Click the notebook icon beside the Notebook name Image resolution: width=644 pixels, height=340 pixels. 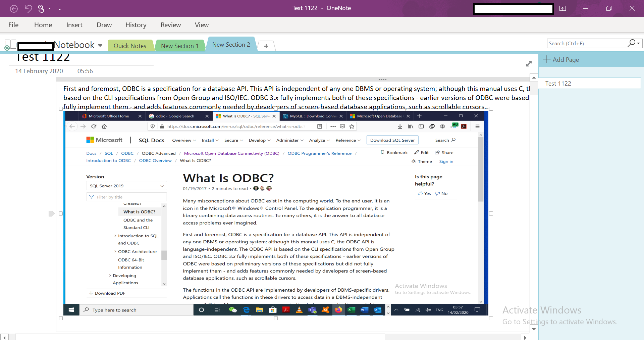click(10, 45)
